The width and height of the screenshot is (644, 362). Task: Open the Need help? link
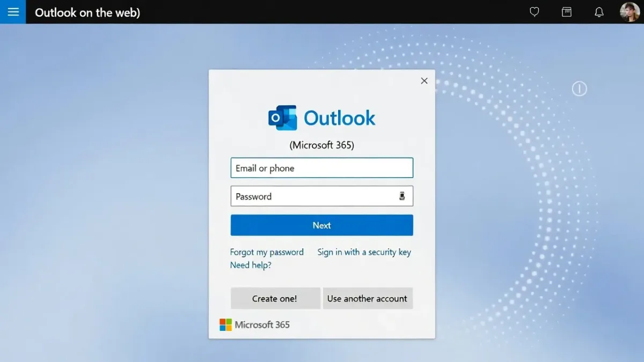251,265
